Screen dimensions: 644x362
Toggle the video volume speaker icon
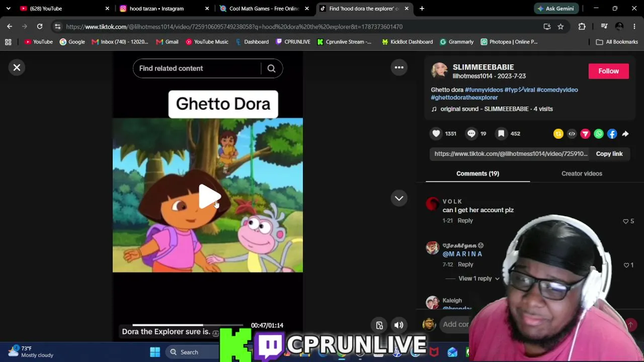(x=398, y=325)
